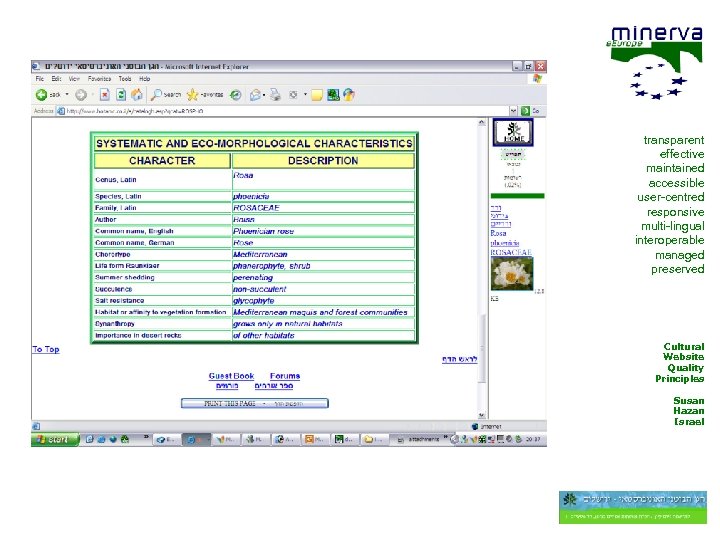
Task: Open the Guest Book link
Action: click(231, 376)
